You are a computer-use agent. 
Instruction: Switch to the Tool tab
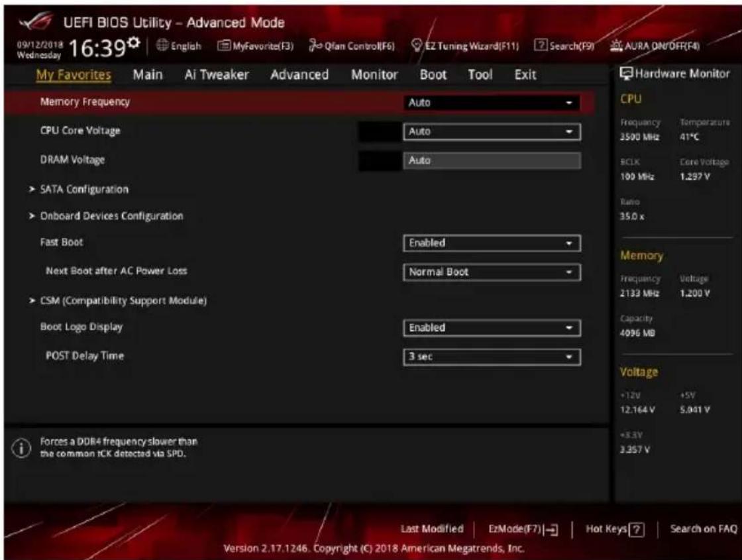click(x=480, y=75)
